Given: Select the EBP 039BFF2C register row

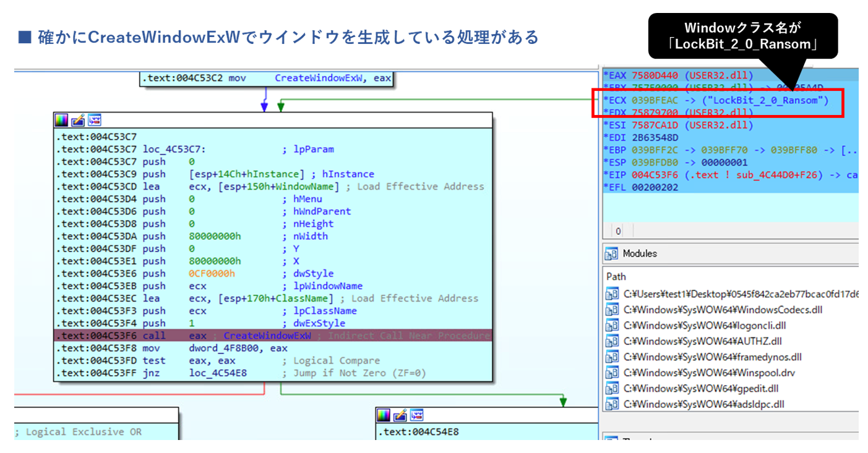Looking at the screenshot, I should coord(731,150).
